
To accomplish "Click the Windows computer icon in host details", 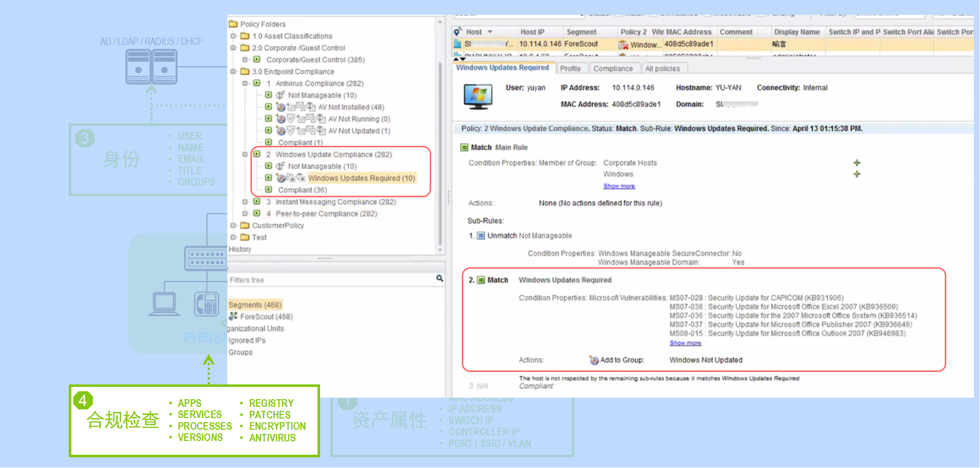I will coord(478,96).
